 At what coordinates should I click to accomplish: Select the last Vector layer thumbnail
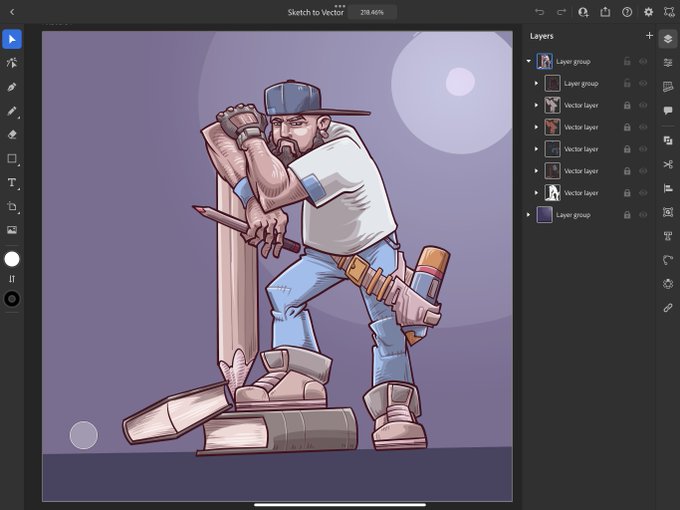click(552, 193)
